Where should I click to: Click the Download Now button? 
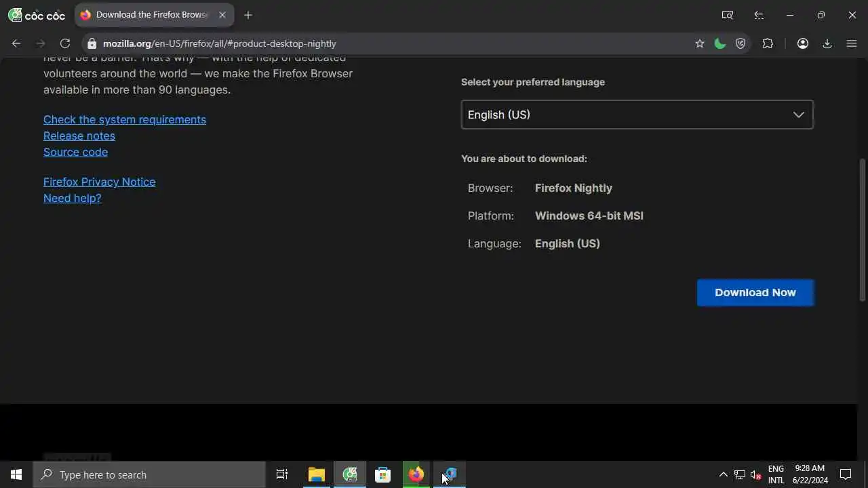click(755, 292)
